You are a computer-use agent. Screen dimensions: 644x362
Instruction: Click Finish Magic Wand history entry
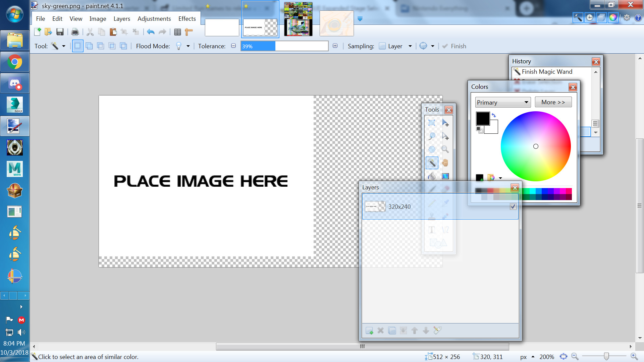pos(547,71)
